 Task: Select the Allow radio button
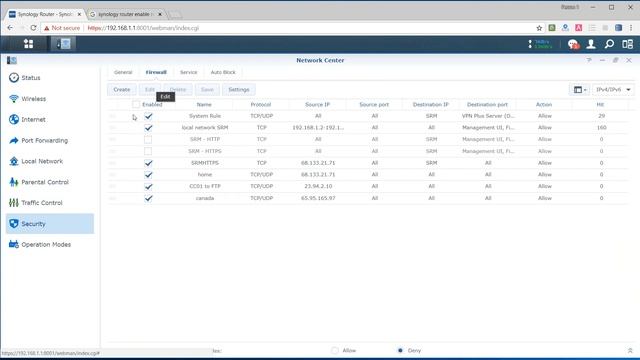(x=335, y=350)
